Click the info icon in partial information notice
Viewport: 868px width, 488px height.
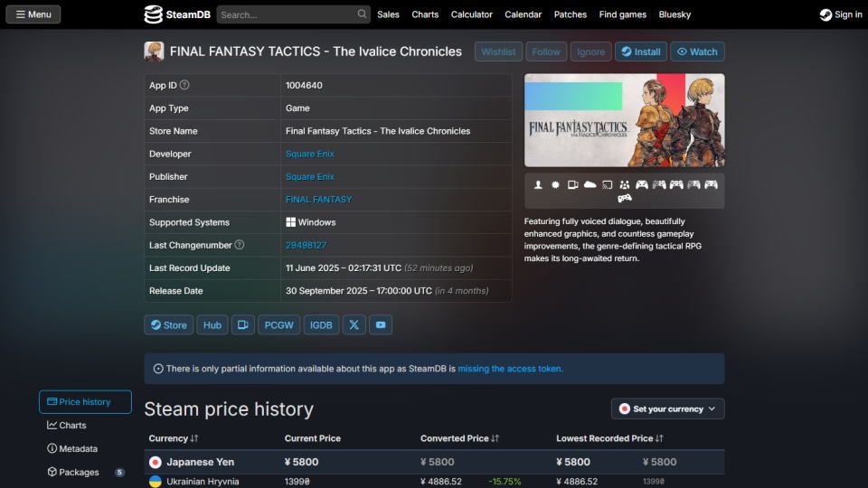pyautogui.click(x=158, y=369)
